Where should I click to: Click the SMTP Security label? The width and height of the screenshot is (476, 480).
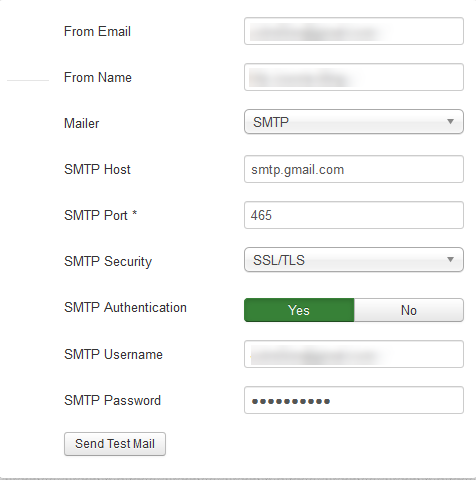pos(108,262)
